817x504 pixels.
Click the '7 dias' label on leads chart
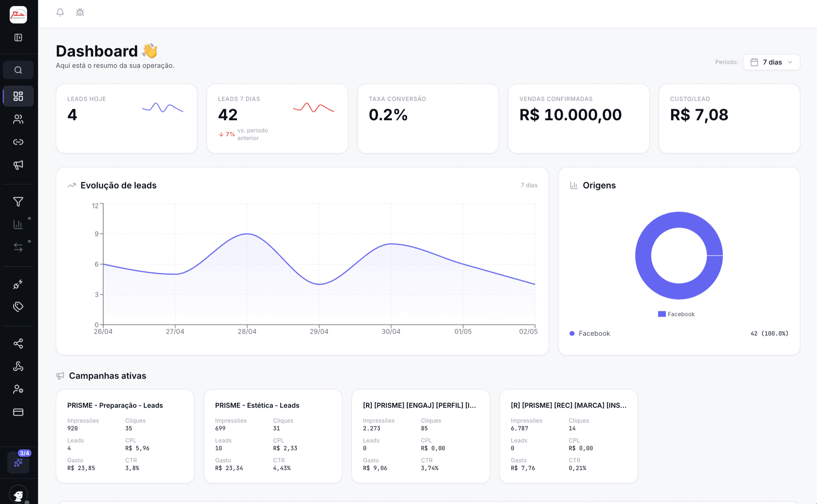click(529, 185)
